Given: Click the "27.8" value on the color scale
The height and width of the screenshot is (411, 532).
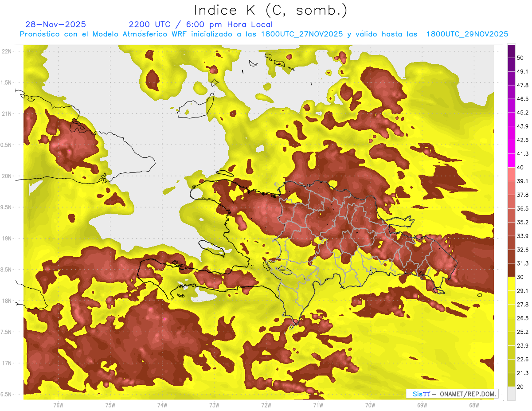Looking at the screenshot, I should [523, 304].
